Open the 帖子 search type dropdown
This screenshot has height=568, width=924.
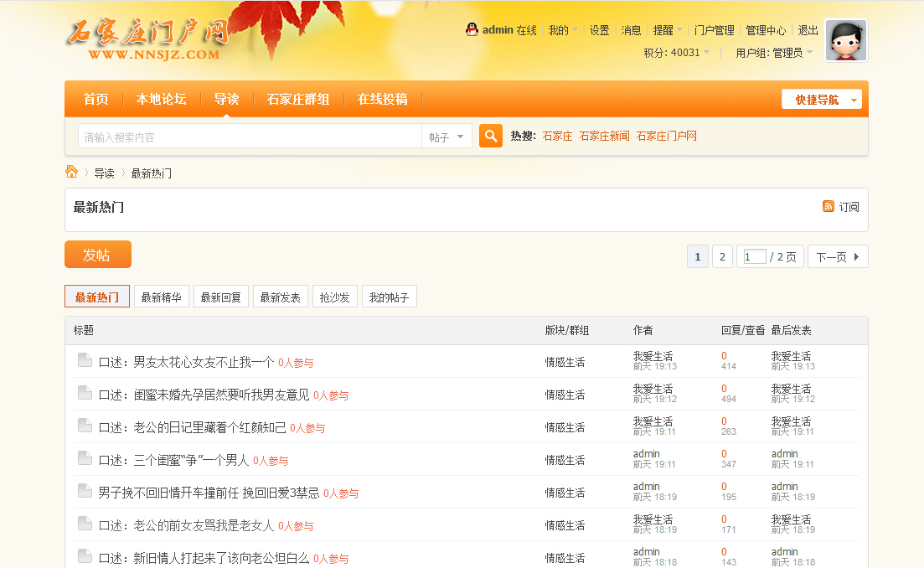[447, 135]
